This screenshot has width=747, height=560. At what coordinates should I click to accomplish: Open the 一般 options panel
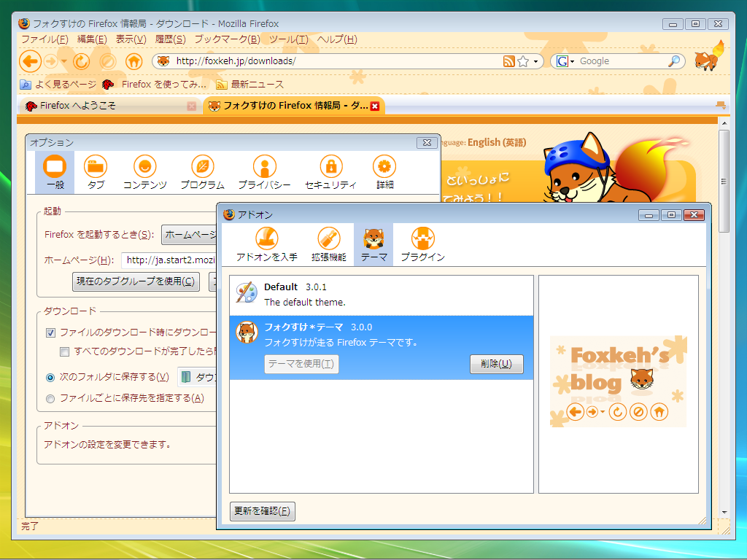pos(55,172)
